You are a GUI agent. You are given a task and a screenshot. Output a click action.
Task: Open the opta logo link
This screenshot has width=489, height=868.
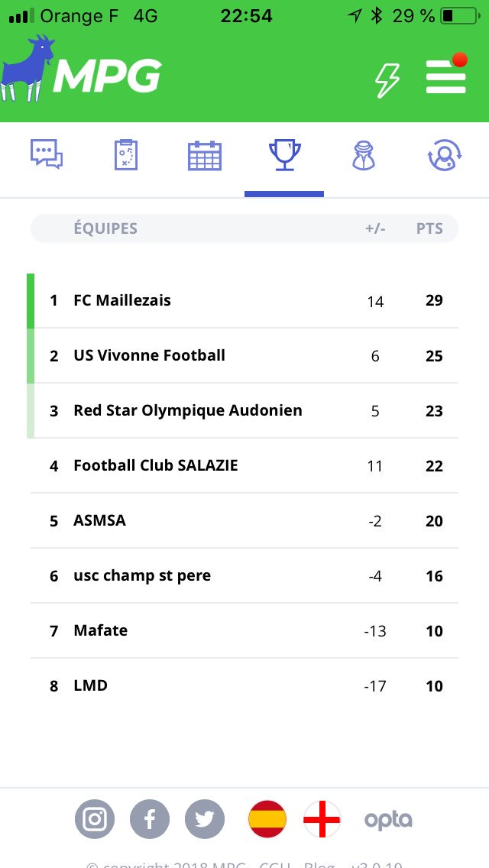[388, 820]
